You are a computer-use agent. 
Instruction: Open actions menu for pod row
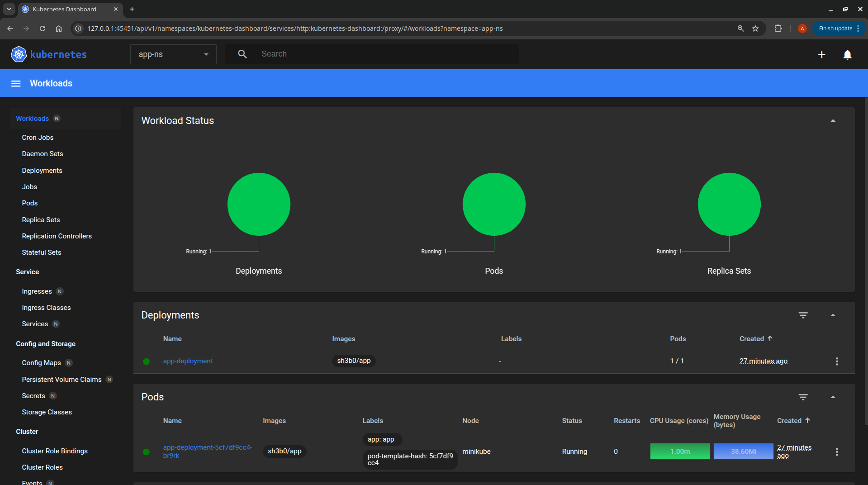pyautogui.click(x=837, y=452)
